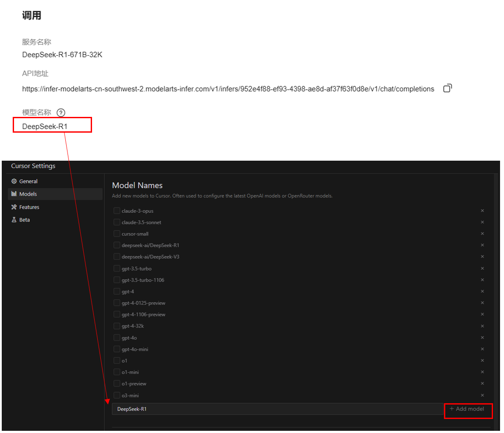Viewport: 504px width, 433px height.
Task: Toggle the o1-preview checkbox
Action: coord(117,384)
